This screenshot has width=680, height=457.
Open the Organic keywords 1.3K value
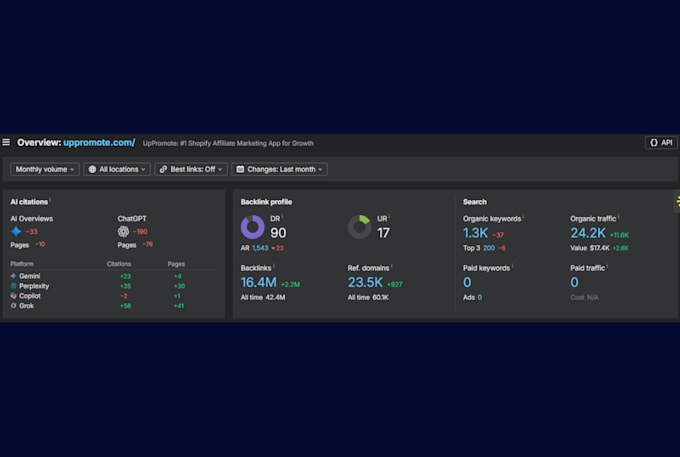476,233
